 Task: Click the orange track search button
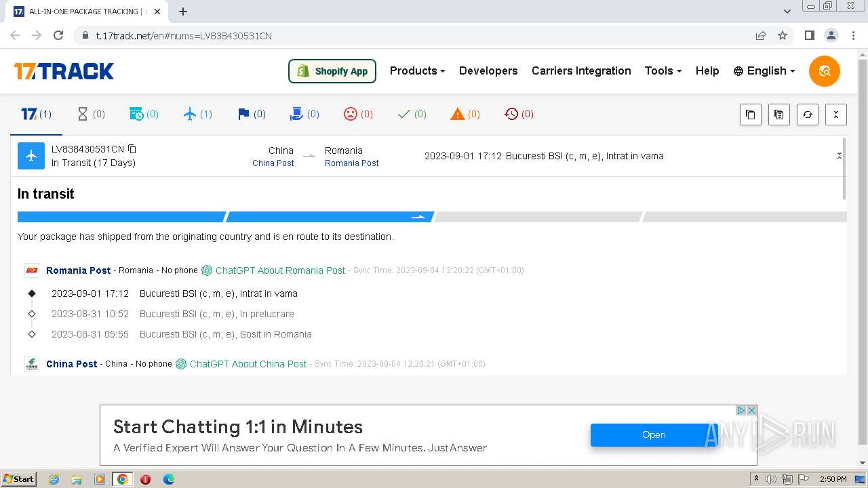pos(825,71)
